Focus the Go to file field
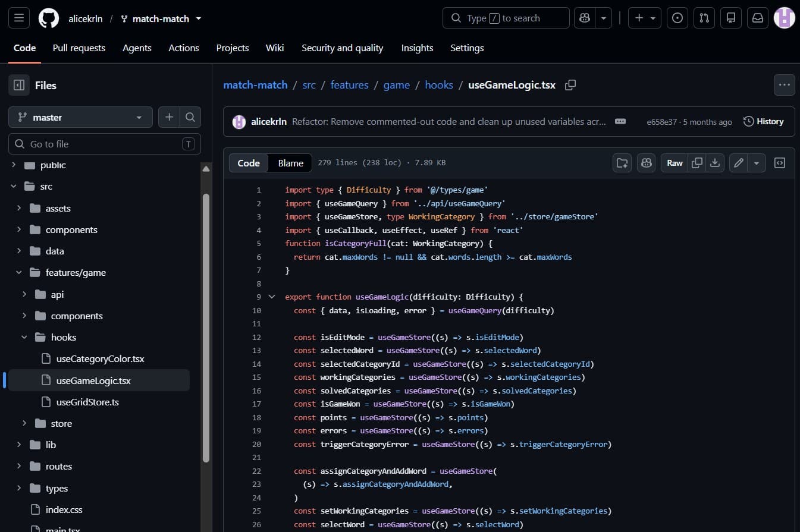The height and width of the screenshot is (532, 800). coord(105,144)
